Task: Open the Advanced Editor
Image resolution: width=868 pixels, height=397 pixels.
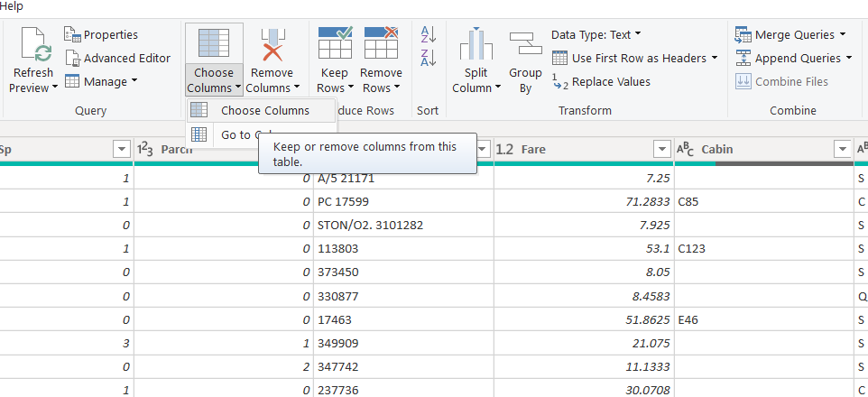Action: point(126,58)
